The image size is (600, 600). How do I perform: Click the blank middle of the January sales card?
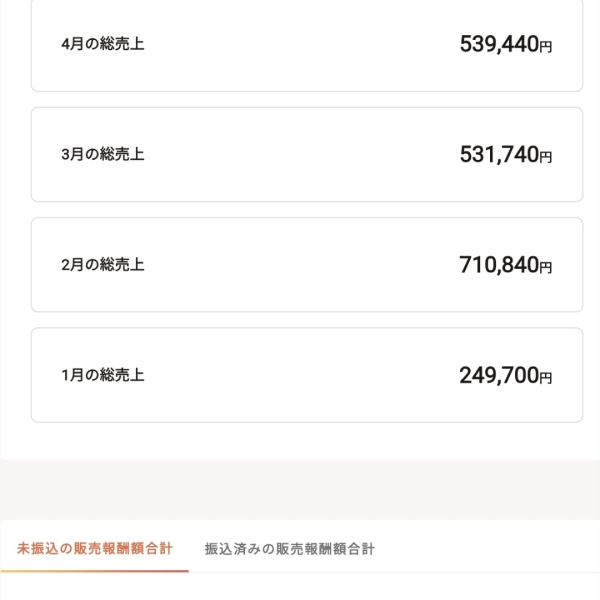click(300, 376)
